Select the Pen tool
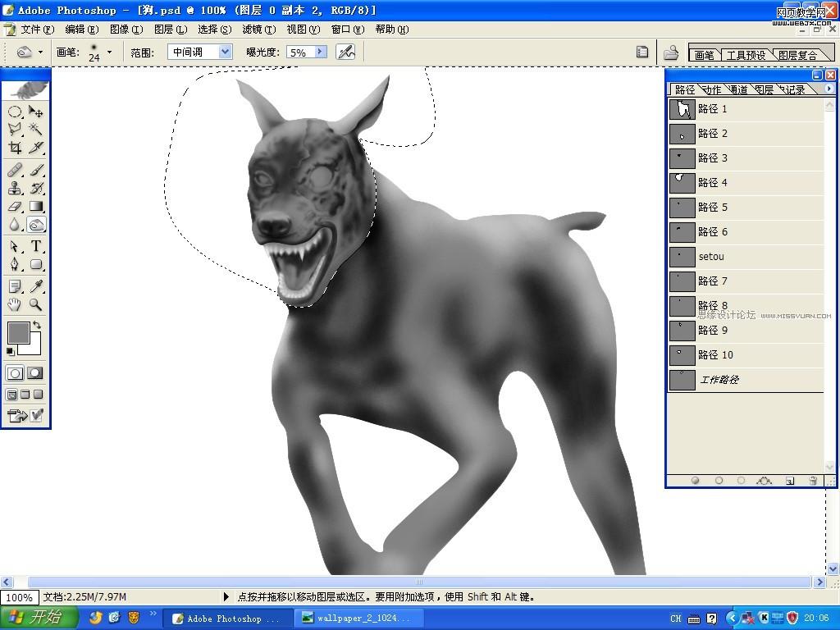 pyautogui.click(x=15, y=264)
